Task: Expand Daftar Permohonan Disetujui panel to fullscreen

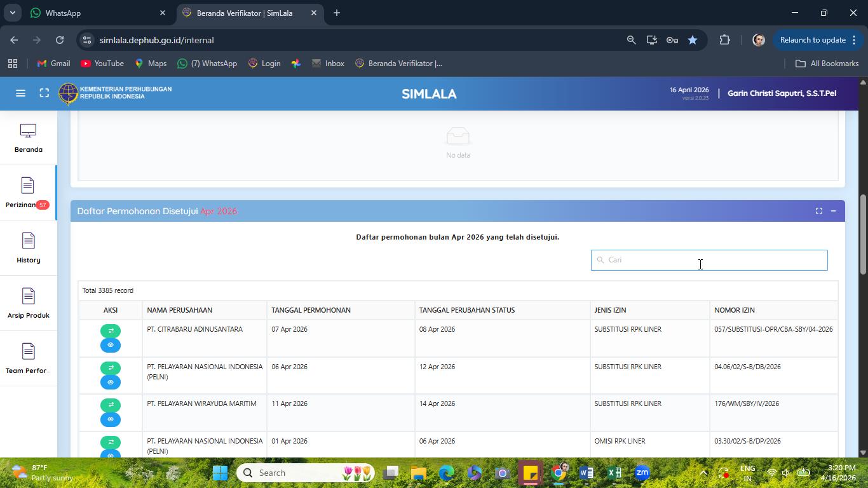Action: click(819, 211)
